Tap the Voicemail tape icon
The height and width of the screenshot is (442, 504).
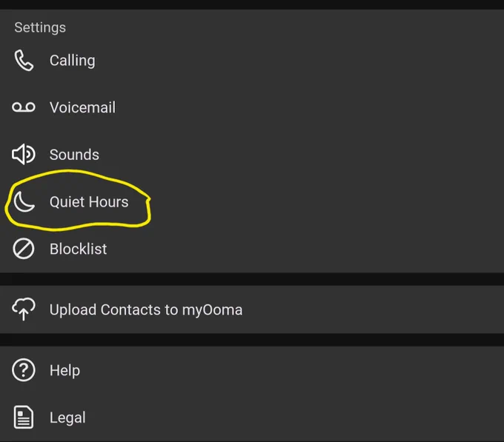24,107
